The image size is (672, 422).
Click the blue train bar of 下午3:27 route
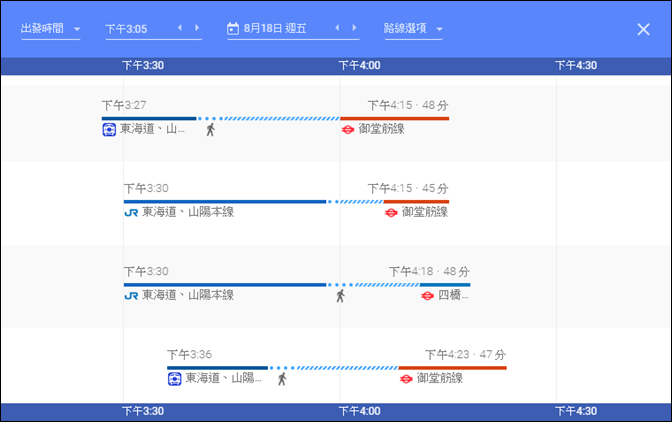149,118
